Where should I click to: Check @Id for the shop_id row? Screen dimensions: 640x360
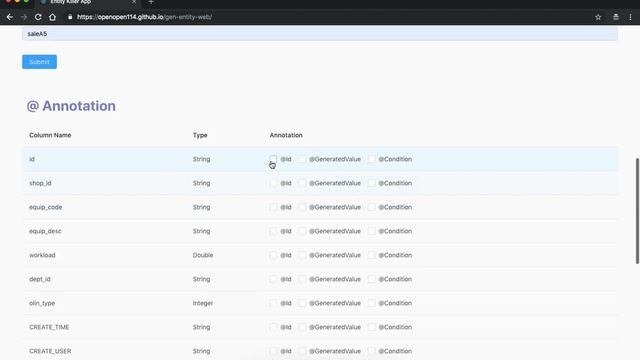point(273,183)
